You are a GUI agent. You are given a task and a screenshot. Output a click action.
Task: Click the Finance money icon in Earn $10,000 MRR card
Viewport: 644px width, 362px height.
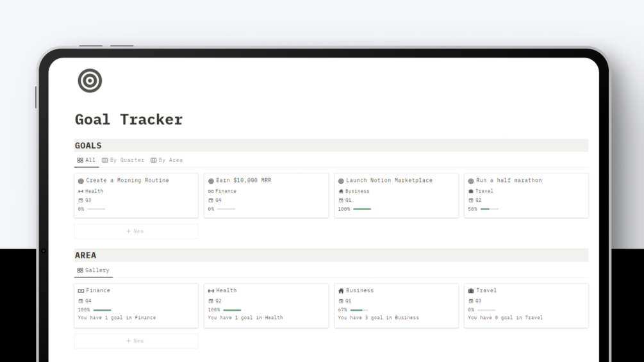(x=211, y=192)
